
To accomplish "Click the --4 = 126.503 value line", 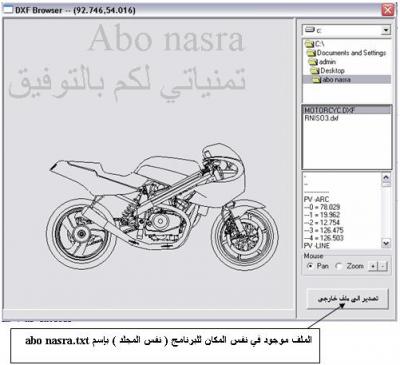I will [x=323, y=238].
